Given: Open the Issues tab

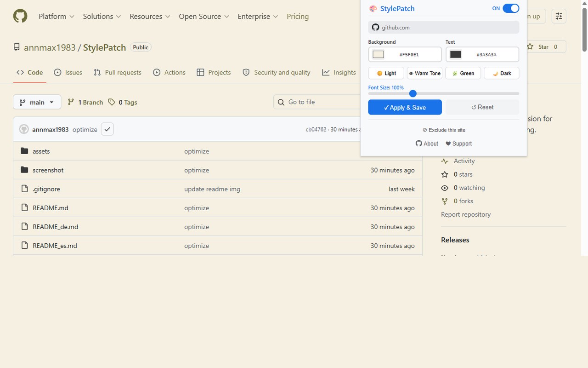Looking at the screenshot, I should click(x=68, y=72).
